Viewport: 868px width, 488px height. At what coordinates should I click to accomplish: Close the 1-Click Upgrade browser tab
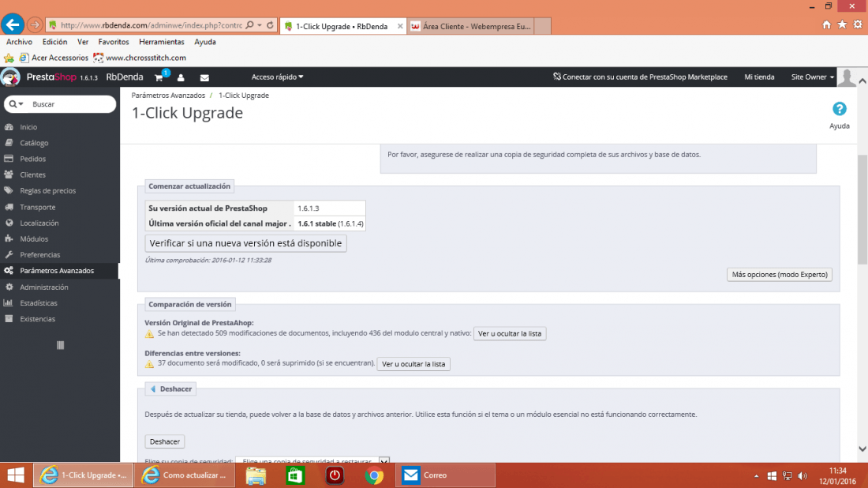coord(400,26)
